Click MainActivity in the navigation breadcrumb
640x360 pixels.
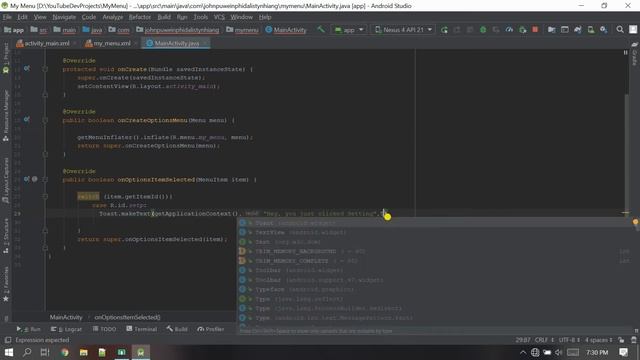click(x=286, y=29)
